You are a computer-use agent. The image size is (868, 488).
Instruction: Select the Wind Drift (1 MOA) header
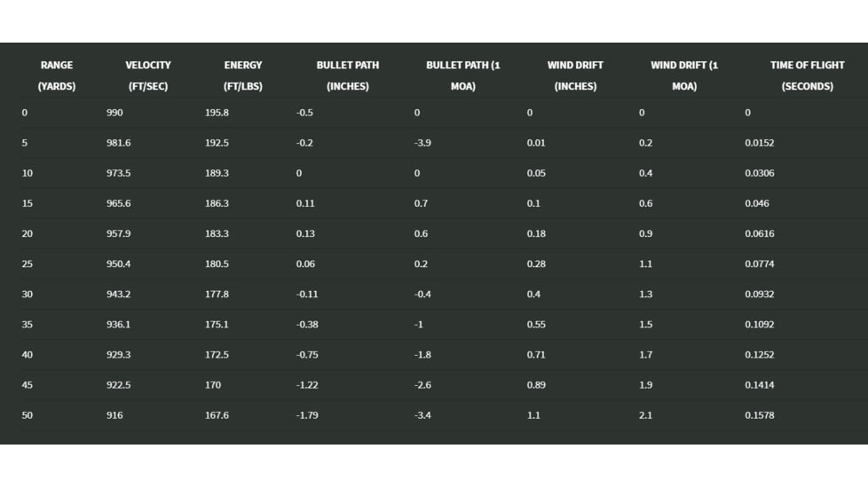tap(684, 75)
